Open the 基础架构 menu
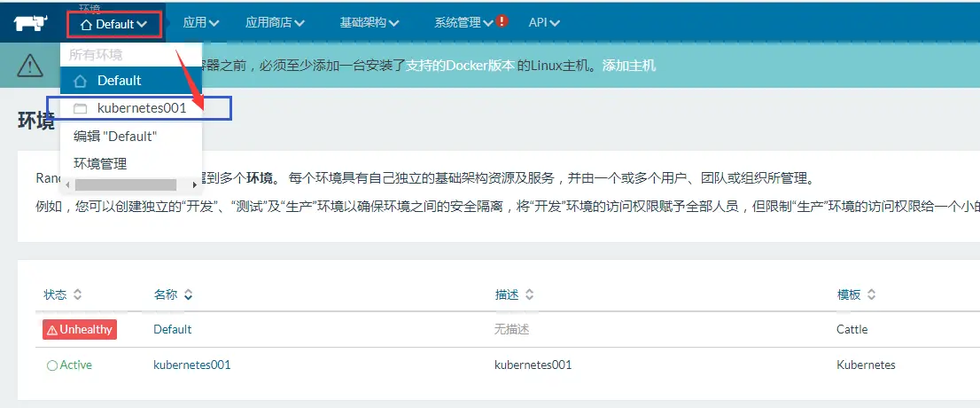This screenshot has height=408, width=980. tap(369, 22)
